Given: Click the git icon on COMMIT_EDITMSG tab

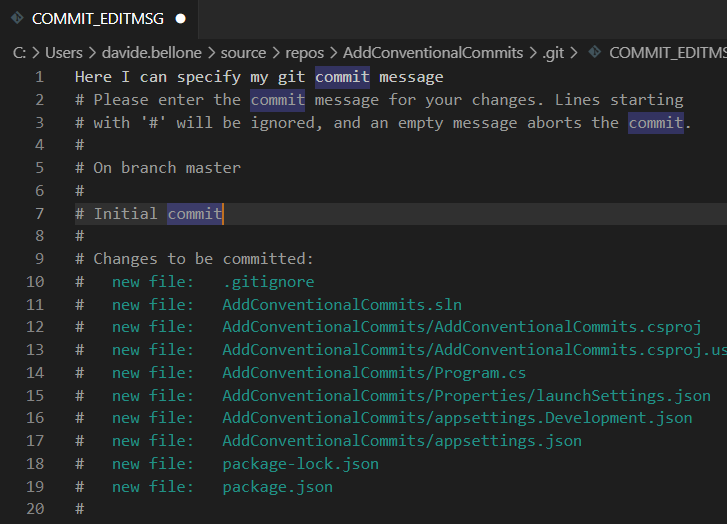Looking at the screenshot, I should coord(17,18).
